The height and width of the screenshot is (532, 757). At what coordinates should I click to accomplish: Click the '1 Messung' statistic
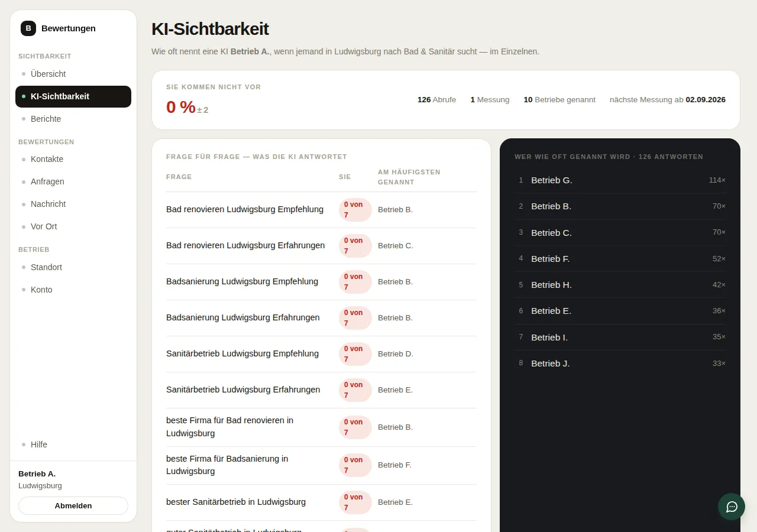[490, 100]
